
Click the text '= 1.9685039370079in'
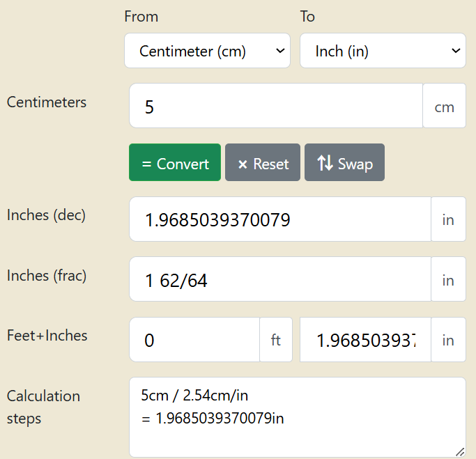(213, 419)
